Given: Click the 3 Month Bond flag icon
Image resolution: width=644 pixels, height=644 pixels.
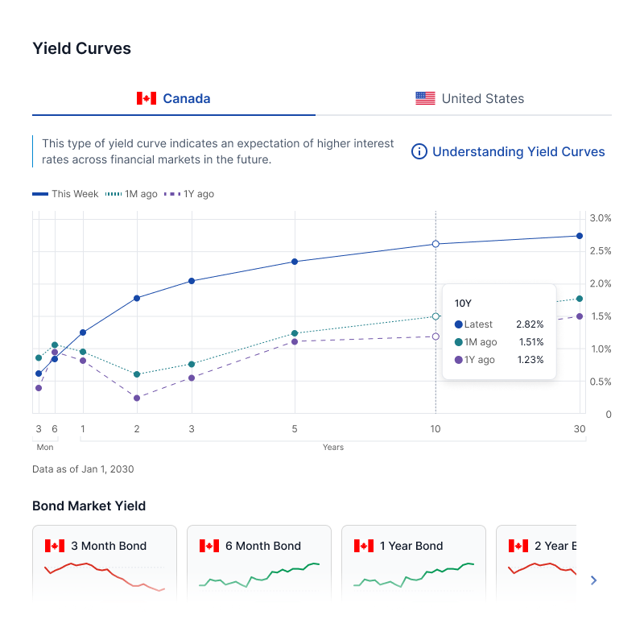Looking at the screenshot, I should point(54,546).
